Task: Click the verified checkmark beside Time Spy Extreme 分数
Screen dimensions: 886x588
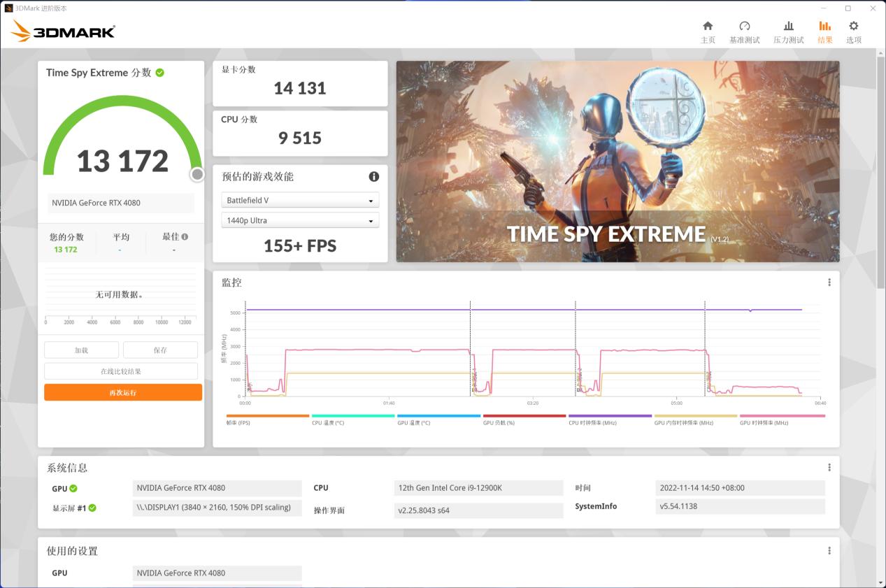Action: pyautogui.click(x=159, y=72)
